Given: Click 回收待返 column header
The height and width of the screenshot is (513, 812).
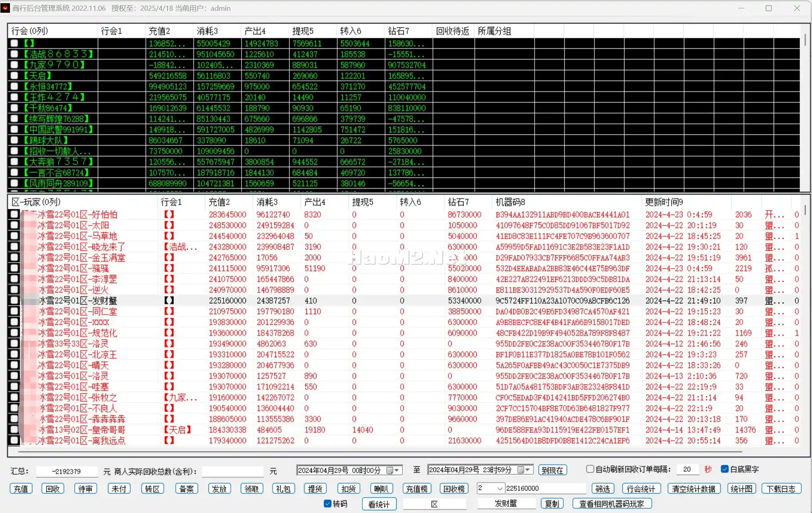Looking at the screenshot, I should pyautogui.click(x=453, y=31).
